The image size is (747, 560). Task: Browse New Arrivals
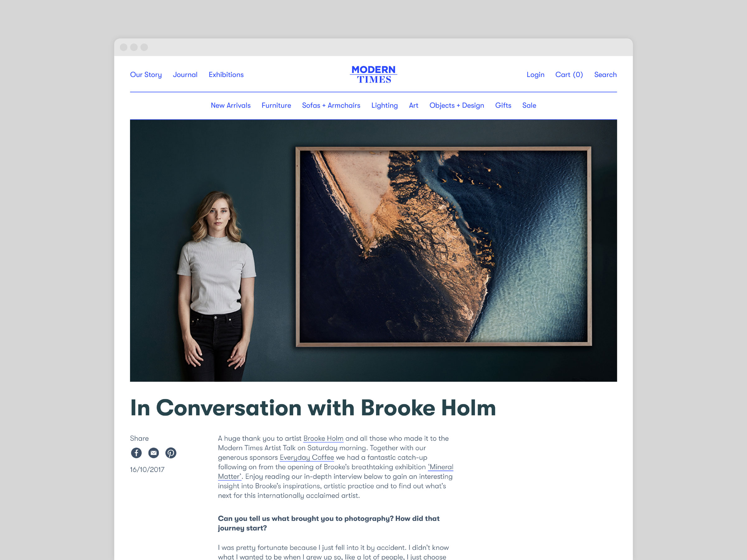pos(231,105)
